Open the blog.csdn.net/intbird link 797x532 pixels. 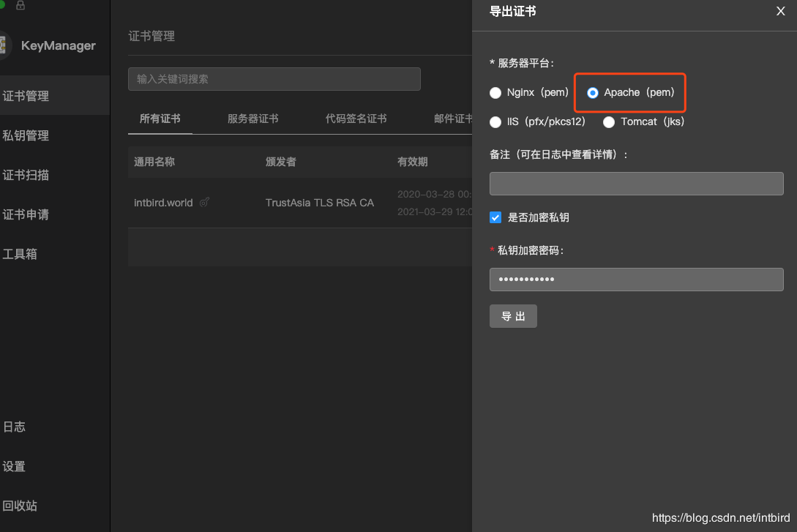click(x=721, y=517)
